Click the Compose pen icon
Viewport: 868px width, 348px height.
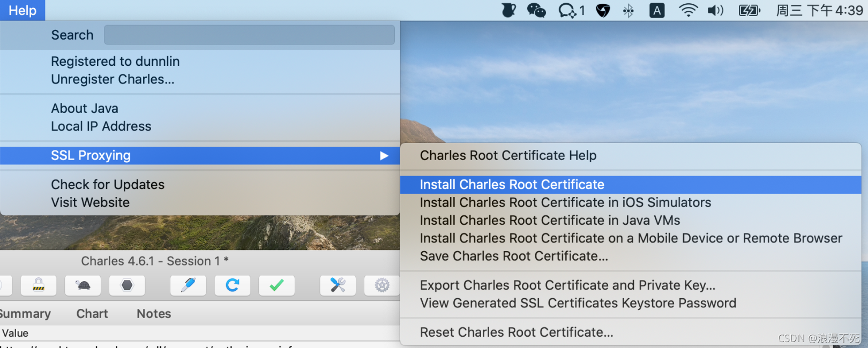[x=188, y=285]
